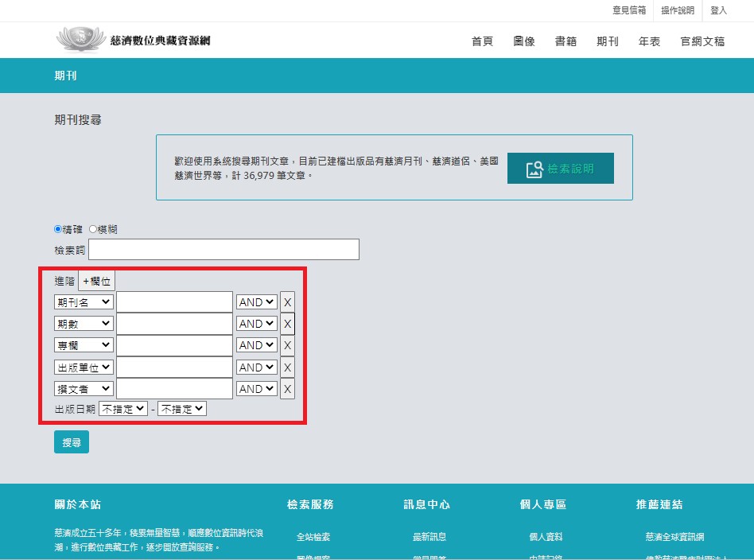Screen dimensions: 754x560
Task: Select the 模糊 fuzzy match radio button
Action: click(93, 229)
